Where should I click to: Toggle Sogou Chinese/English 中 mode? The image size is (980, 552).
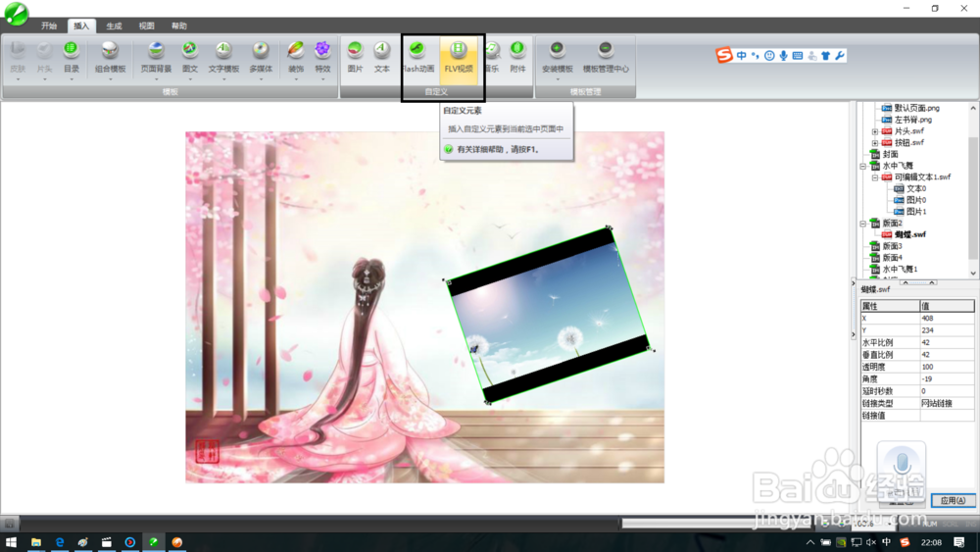pos(741,56)
